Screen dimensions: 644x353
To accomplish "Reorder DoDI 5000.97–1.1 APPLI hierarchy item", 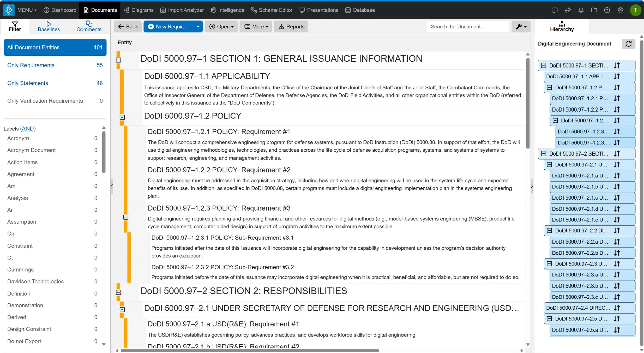I will [x=616, y=76].
